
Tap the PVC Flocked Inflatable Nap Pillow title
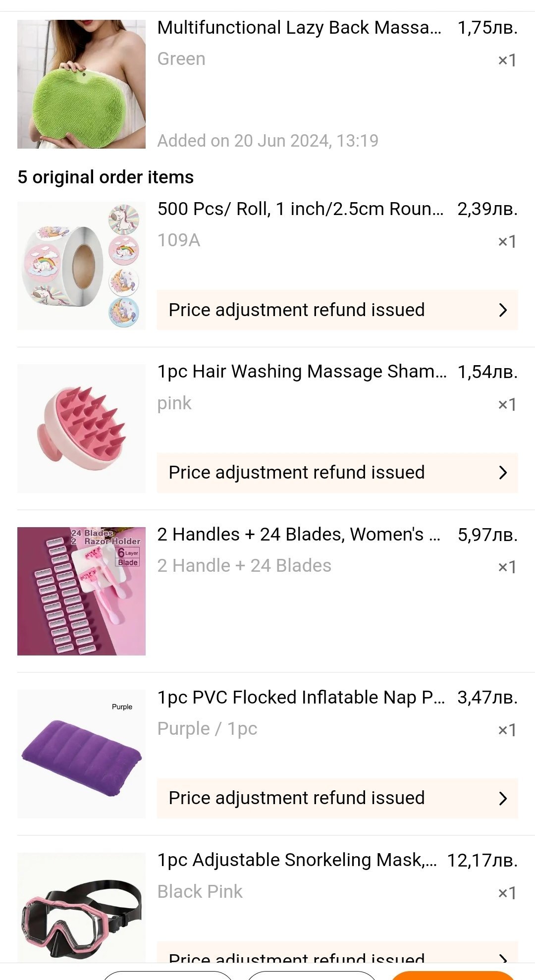pos(301,698)
